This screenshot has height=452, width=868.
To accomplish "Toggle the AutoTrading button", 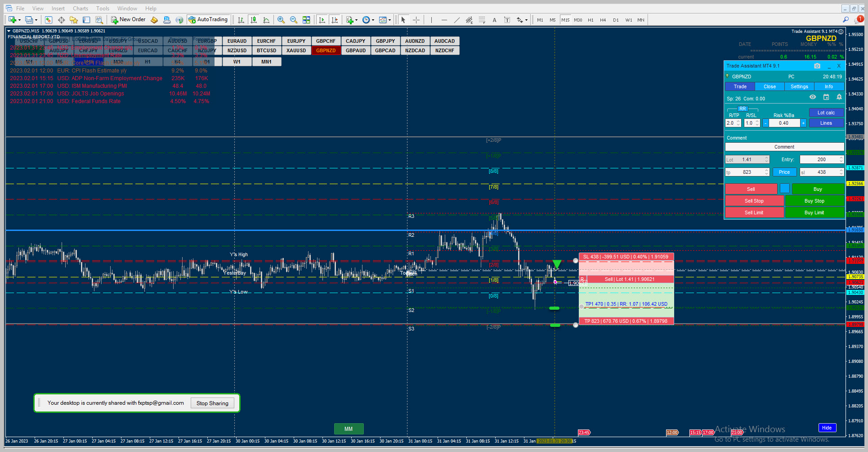I will pyautogui.click(x=208, y=20).
